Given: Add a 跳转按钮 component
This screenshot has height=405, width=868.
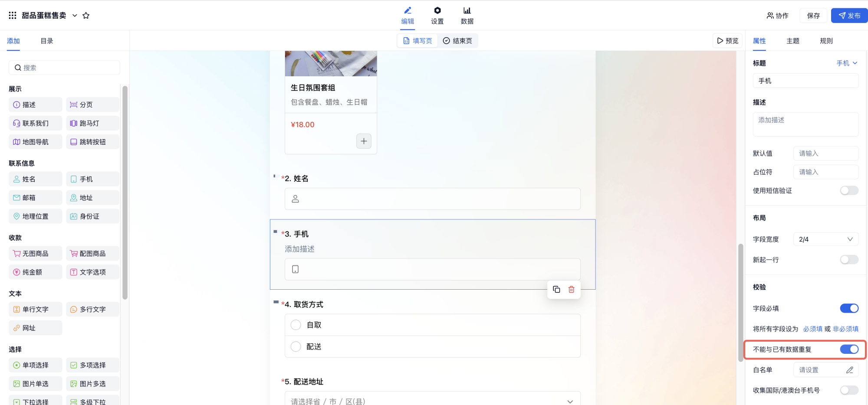Looking at the screenshot, I should tap(92, 142).
